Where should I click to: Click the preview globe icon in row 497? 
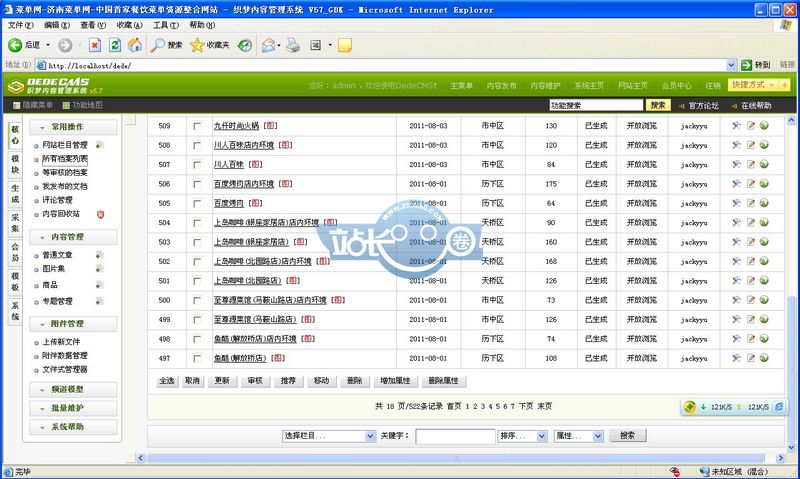[764, 358]
